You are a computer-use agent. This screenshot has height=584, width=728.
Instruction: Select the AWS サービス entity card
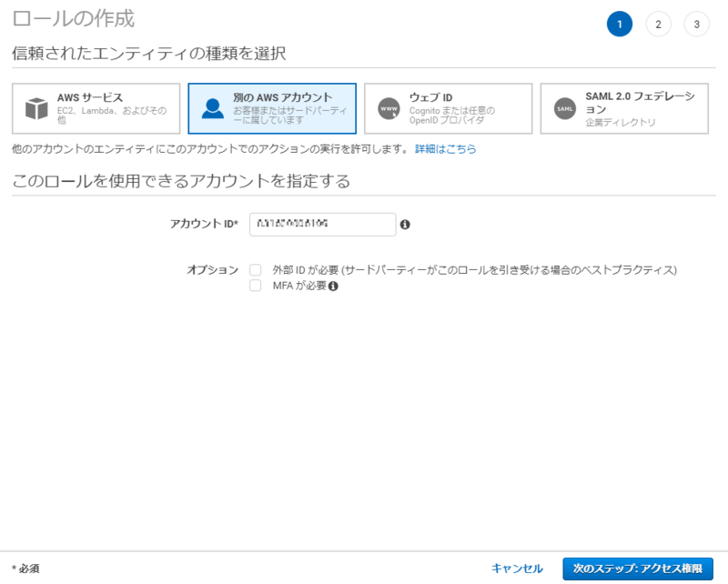[96, 108]
